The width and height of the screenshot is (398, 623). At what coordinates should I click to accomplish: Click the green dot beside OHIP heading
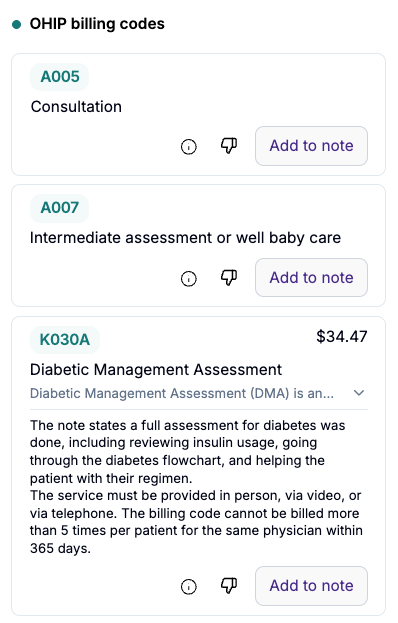tap(17, 25)
